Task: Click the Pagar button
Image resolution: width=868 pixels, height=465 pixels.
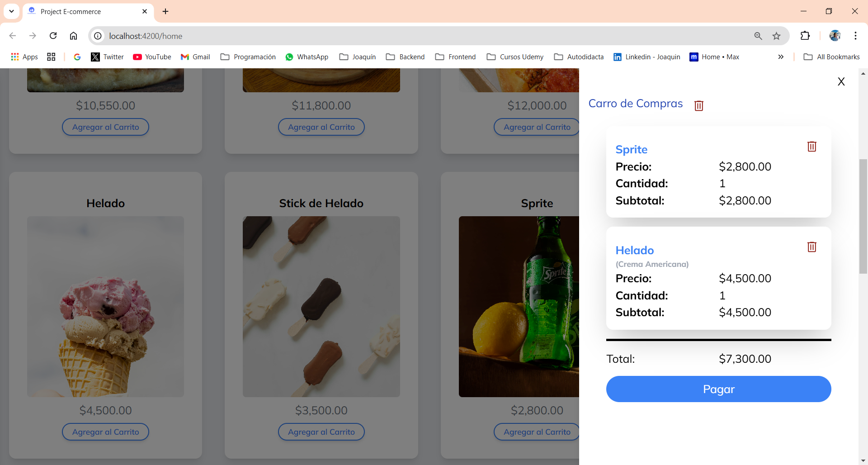Action: [718, 389]
